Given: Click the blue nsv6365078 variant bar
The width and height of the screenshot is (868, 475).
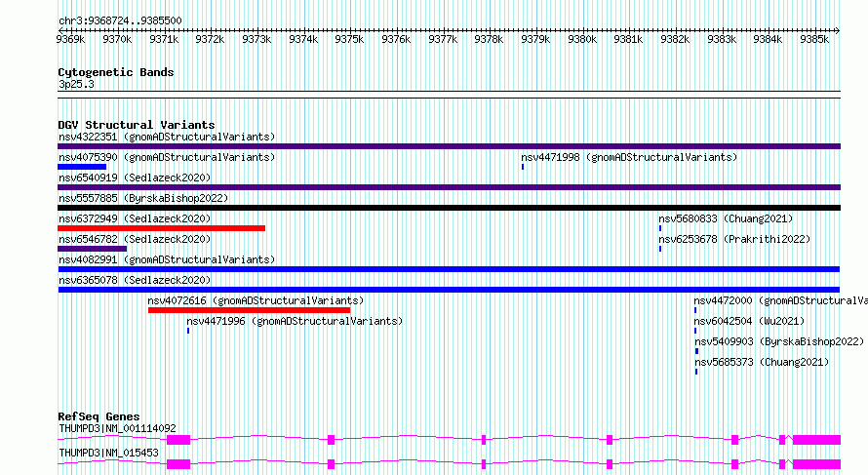Looking at the screenshot, I should (x=449, y=290).
